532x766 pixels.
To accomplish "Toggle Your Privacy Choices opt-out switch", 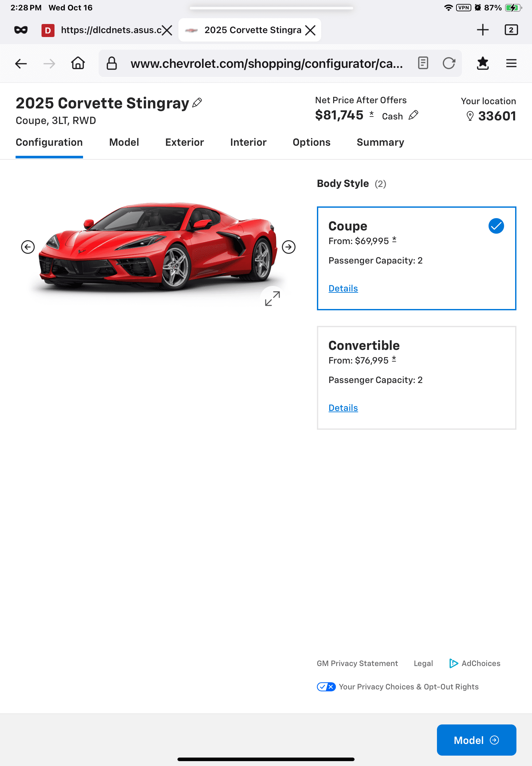I will click(326, 686).
